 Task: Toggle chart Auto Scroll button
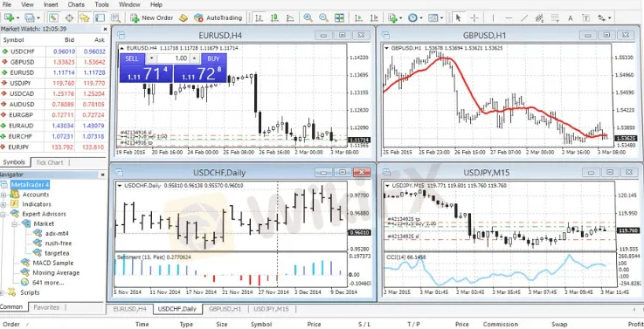[x=358, y=17]
